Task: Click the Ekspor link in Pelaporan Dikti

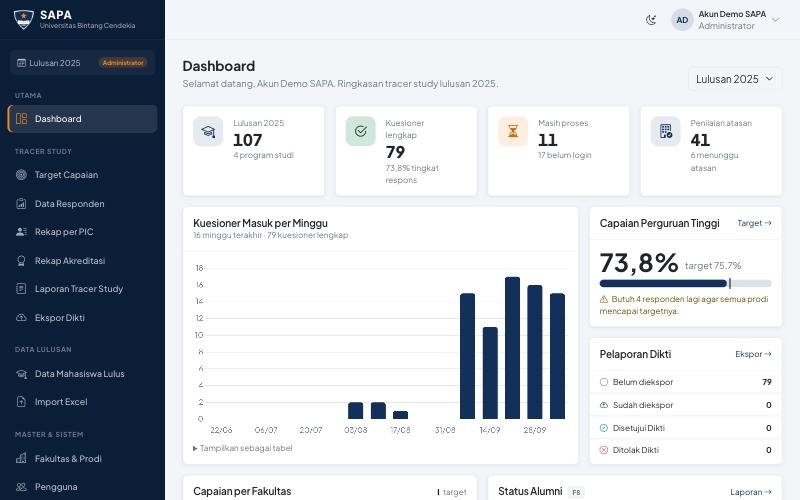Action: click(x=753, y=354)
